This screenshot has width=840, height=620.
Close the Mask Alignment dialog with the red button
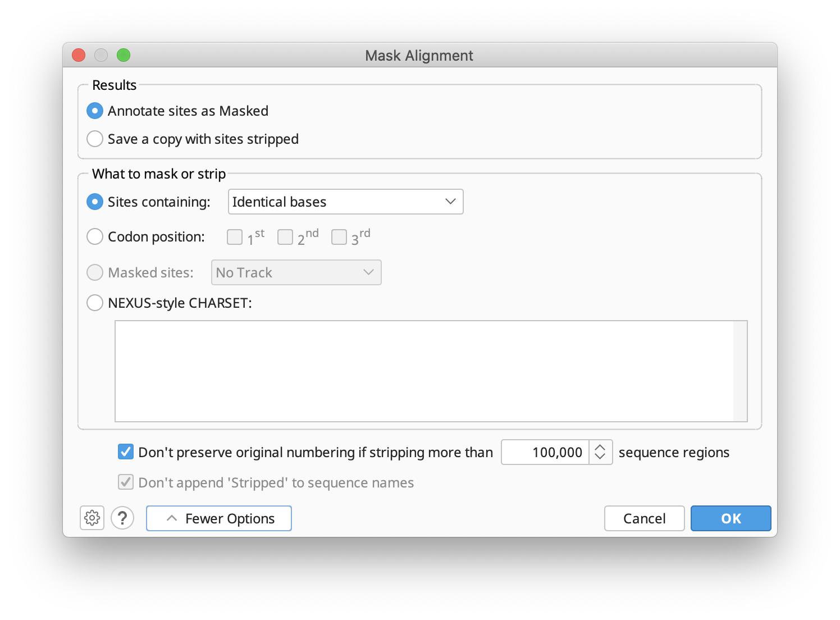[79, 55]
